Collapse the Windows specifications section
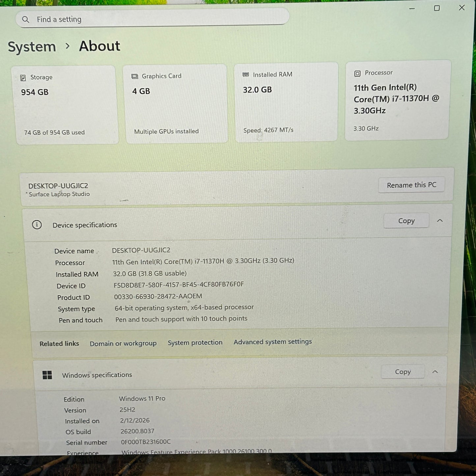This screenshot has height=476, width=476. coord(435,371)
